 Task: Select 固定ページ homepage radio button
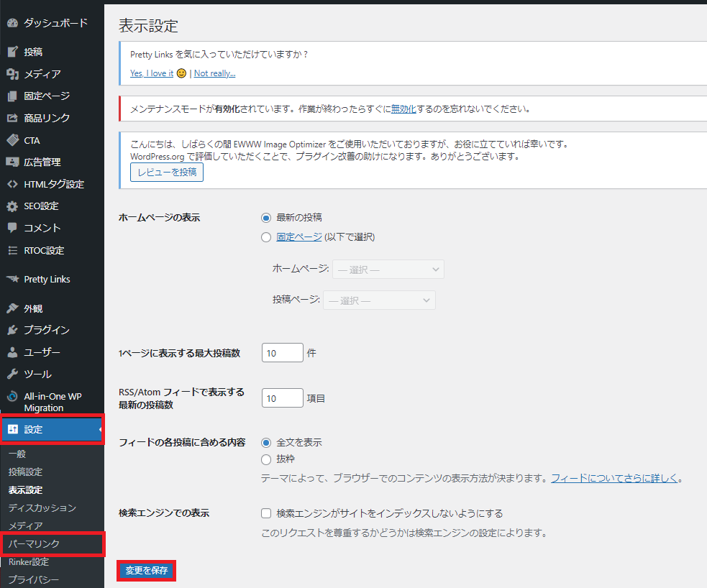(x=266, y=237)
